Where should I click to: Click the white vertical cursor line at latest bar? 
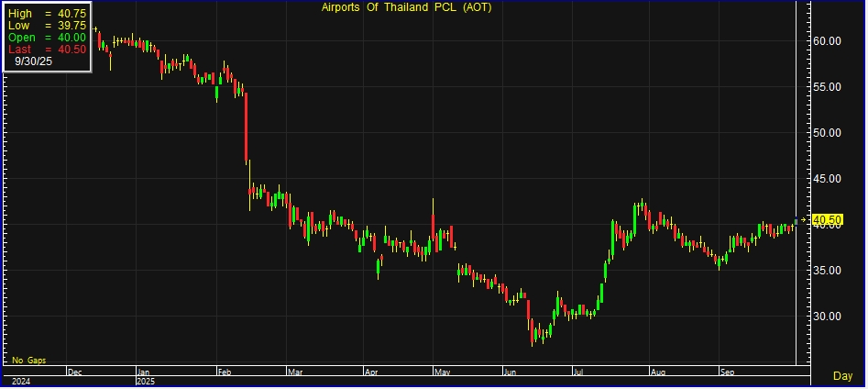pos(796,183)
